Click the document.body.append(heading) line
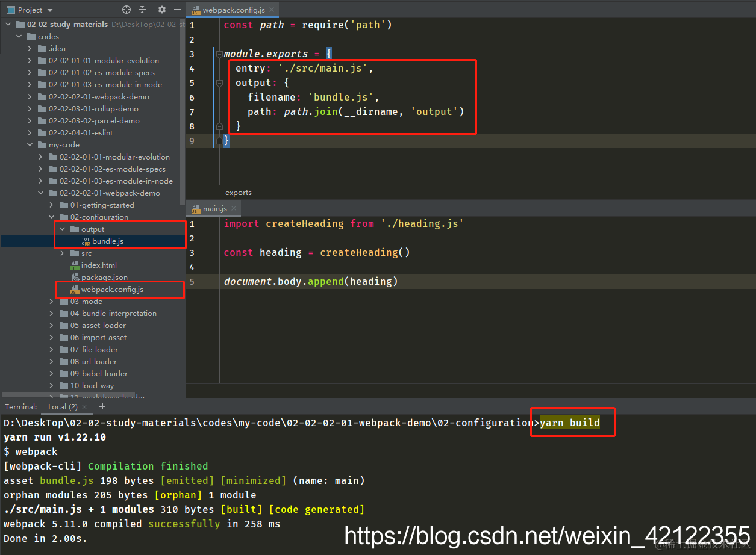Viewport: 756px width, 555px height. pos(311,282)
